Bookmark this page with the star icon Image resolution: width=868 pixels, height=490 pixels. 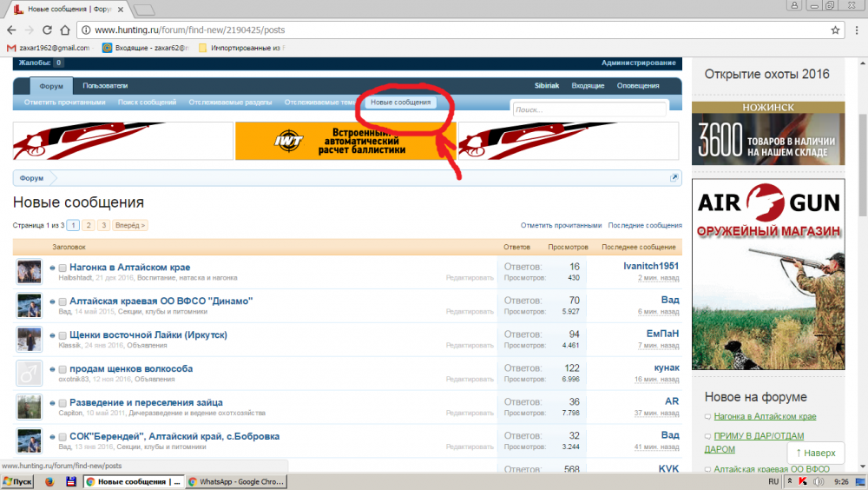835,30
